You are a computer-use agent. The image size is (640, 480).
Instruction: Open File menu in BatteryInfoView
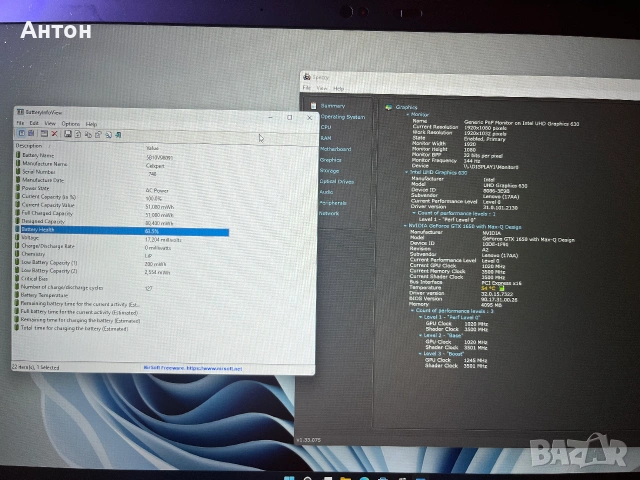(20, 123)
